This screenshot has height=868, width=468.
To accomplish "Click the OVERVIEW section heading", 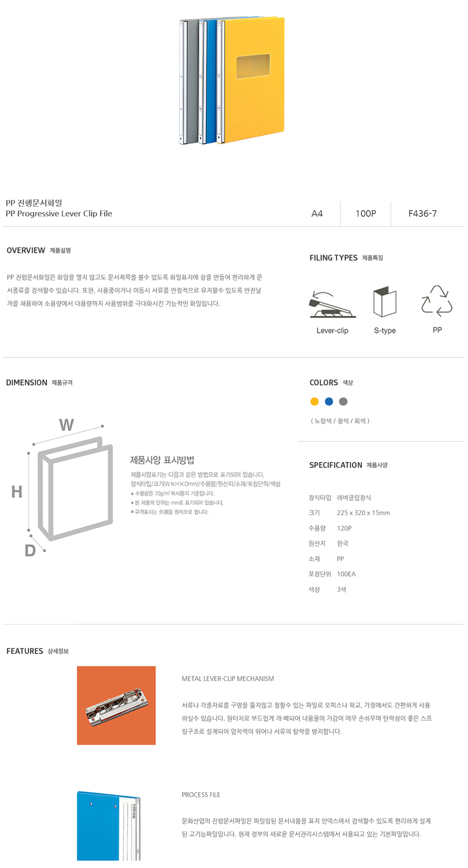I will tap(26, 250).
